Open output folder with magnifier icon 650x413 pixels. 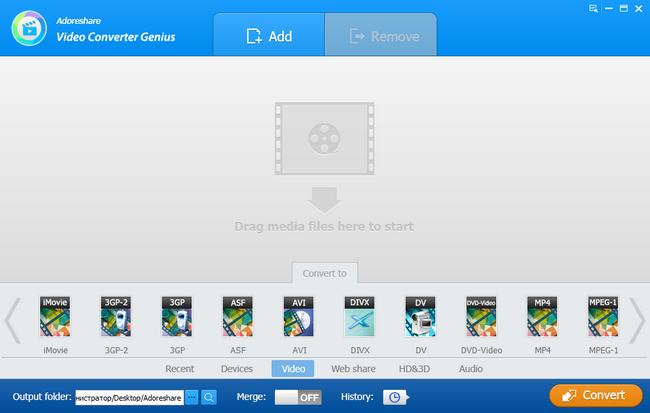pos(209,397)
